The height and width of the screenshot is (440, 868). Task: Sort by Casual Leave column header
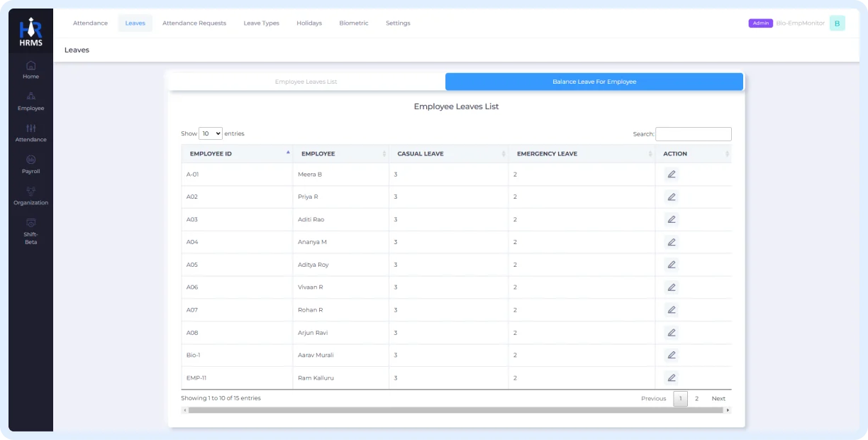point(448,154)
